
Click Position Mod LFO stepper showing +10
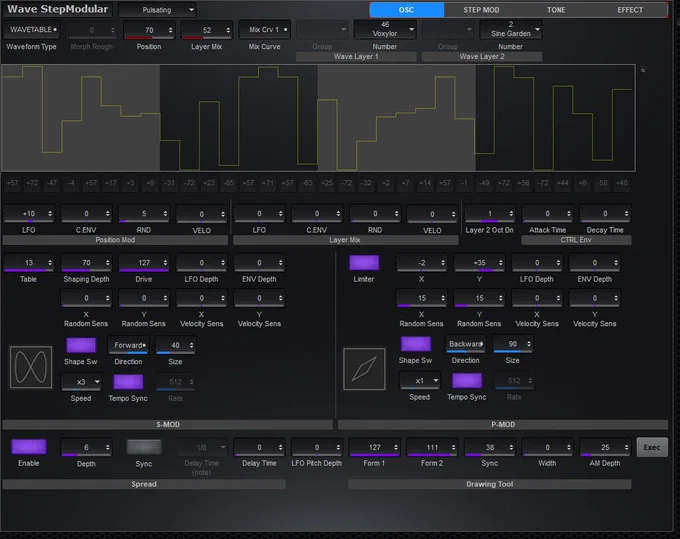pos(29,213)
